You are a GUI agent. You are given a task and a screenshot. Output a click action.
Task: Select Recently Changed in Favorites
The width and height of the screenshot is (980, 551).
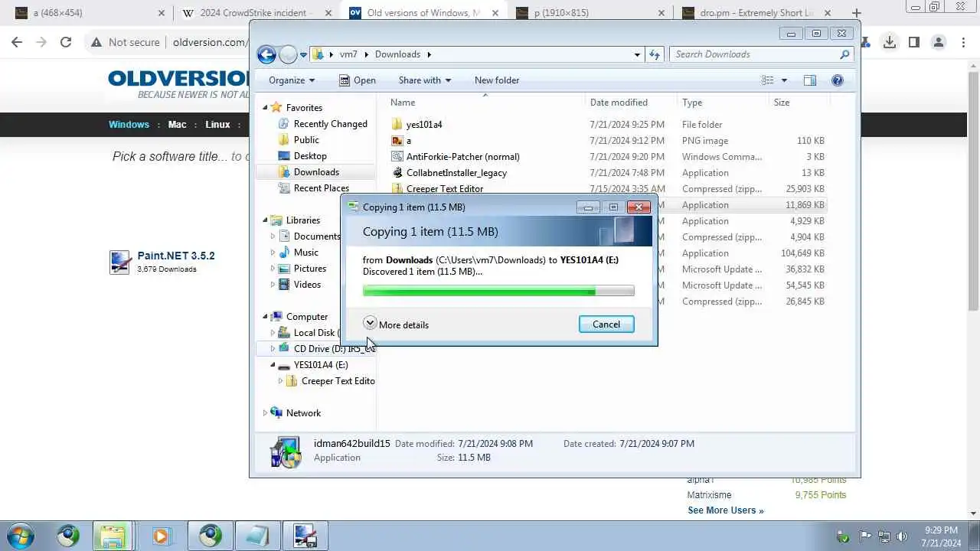click(330, 124)
